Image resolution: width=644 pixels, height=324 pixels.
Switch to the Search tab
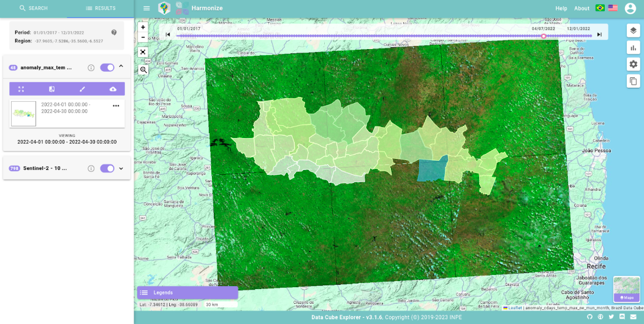[x=33, y=9]
